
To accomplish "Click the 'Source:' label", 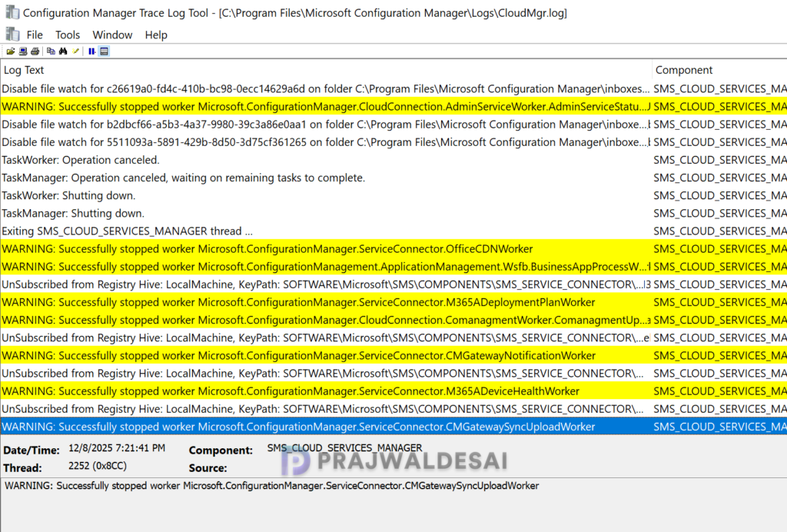I will 208,467.
